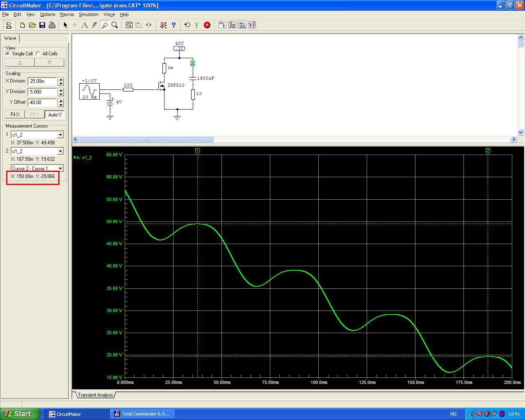
Task: Open the analyses setup icon
Action: coord(164,25)
